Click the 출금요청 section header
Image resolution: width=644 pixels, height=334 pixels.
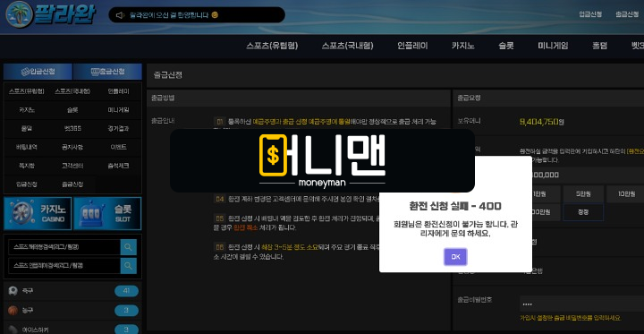point(469,98)
